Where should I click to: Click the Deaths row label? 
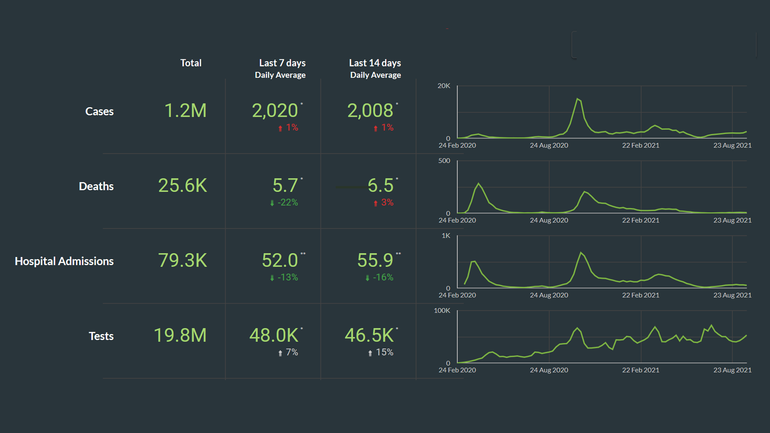96,186
